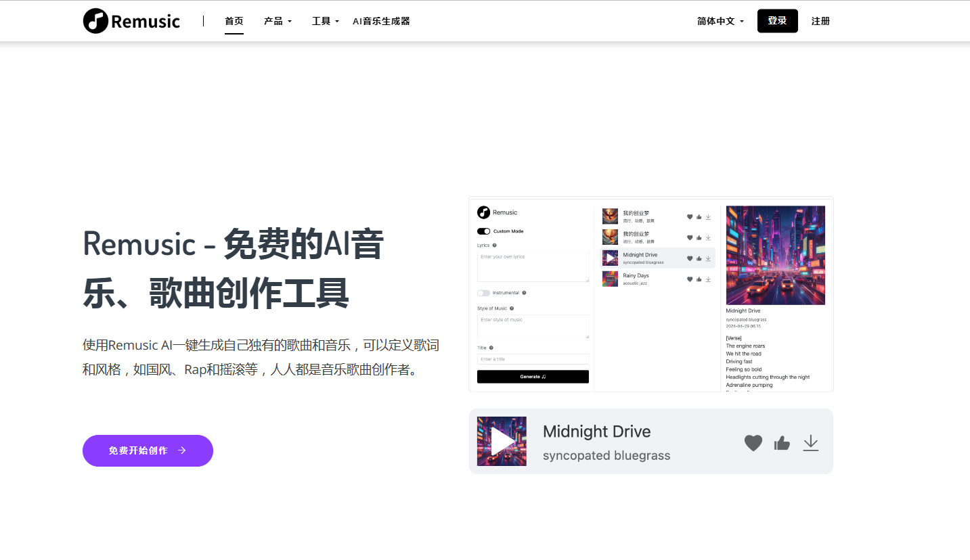Click the black Generate button
The height and width of the screenshot is (560, 970).
(533, 377)
